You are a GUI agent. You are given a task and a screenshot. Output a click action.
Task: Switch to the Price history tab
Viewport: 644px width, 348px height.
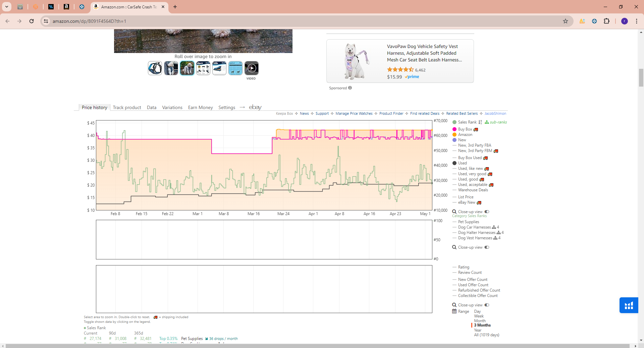tap(95, 107)
